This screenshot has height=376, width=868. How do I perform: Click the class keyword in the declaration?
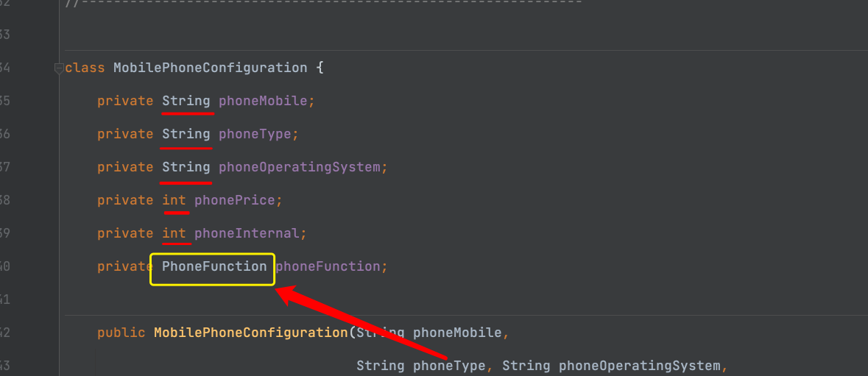click(85, 68)
